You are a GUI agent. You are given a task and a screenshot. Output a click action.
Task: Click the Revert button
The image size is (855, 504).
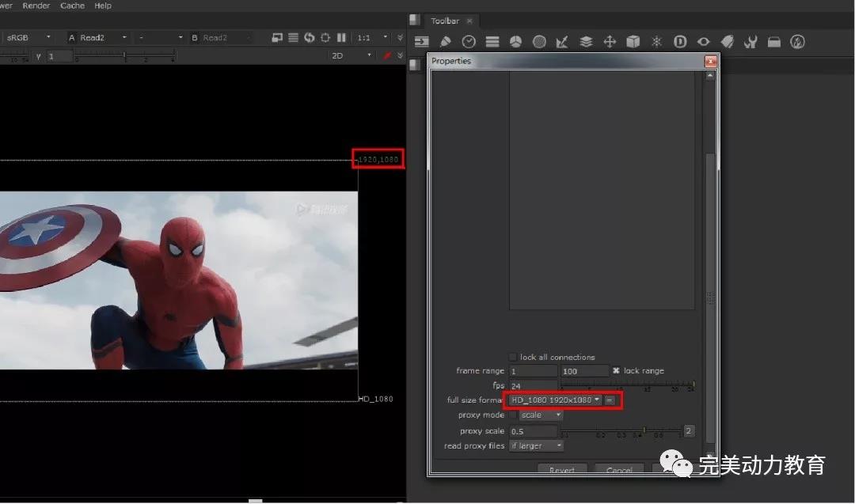pyautogui.click(x=561, y=470)
